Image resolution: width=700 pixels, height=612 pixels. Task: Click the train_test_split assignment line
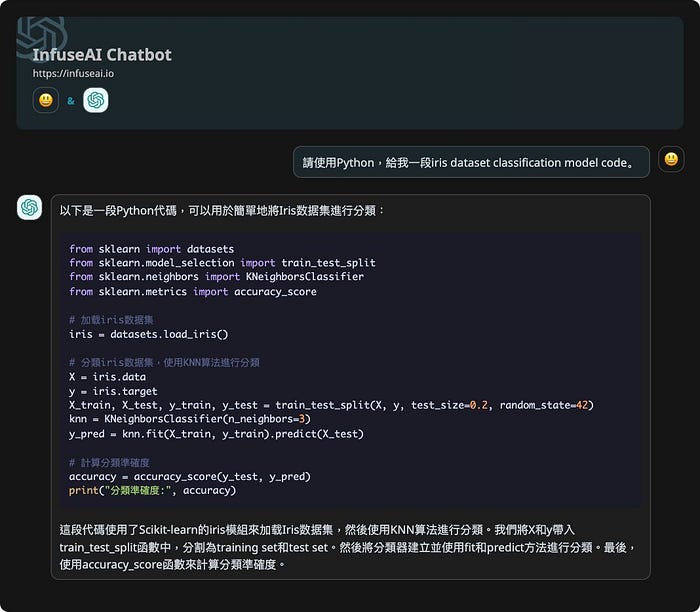pos(331,405)
